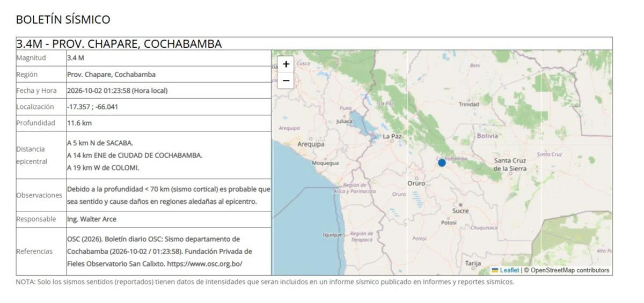Click Juliaca label on the map
The height and width of the screenshot is (303, 644).
[344, 121]
